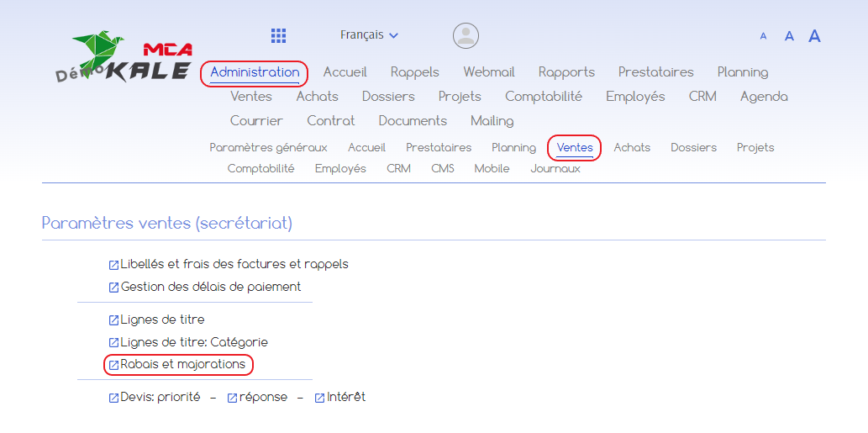The height and width of the screenshot is (433, 868).
Task: Open Comptabilité in the main menu
Action: tap(543, 97)
